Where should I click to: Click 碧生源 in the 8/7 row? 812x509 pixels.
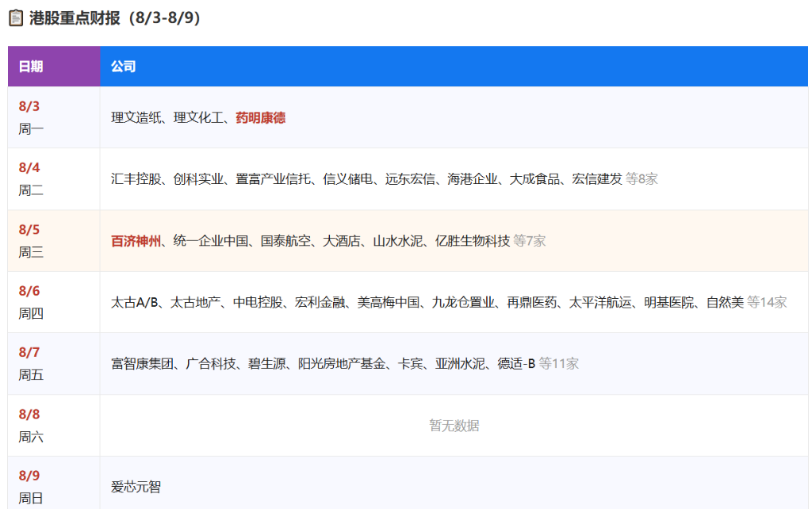(x=266, y=363)
